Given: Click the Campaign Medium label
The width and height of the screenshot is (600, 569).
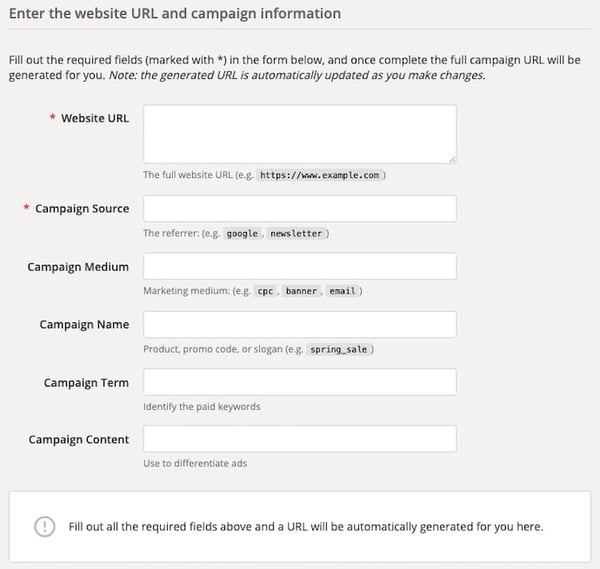Looking at the screenshot, I should click(78, 267).
